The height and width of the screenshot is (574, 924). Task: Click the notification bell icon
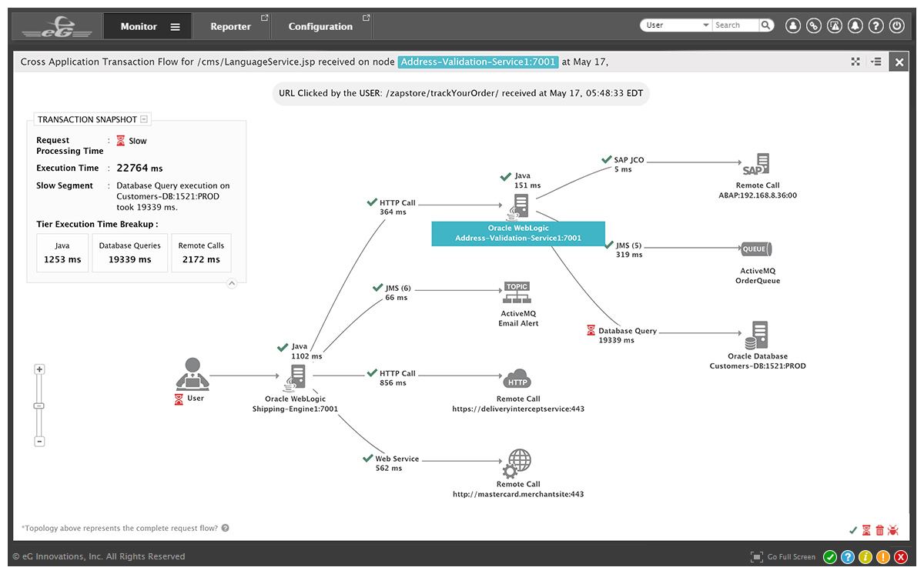855,25
